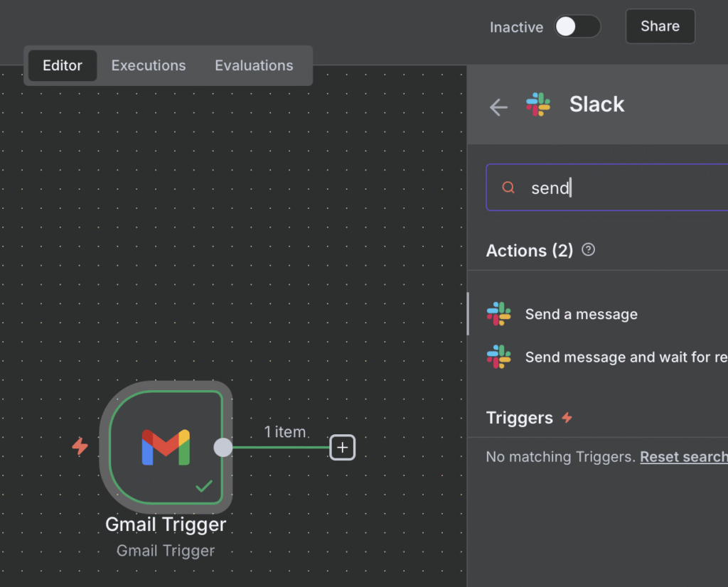Click the 1 item connection label
Viewport: 728px width, 587px height.
[285, 432]
